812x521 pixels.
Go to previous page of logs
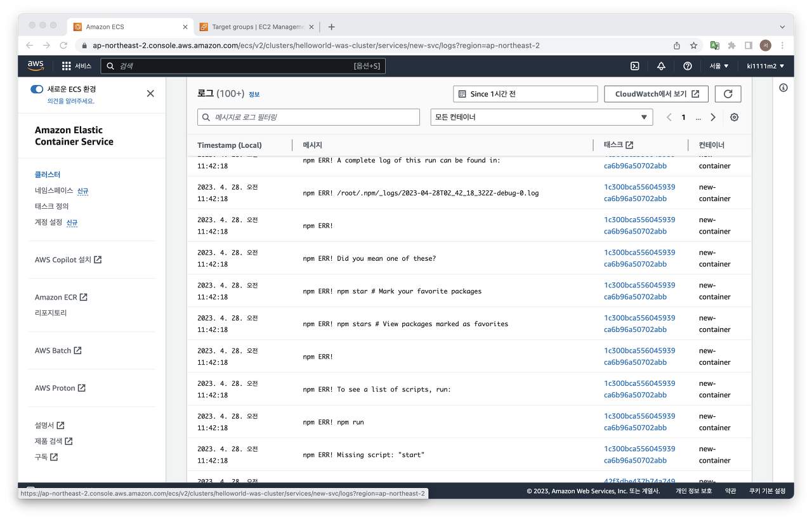[x=669, y=117]
